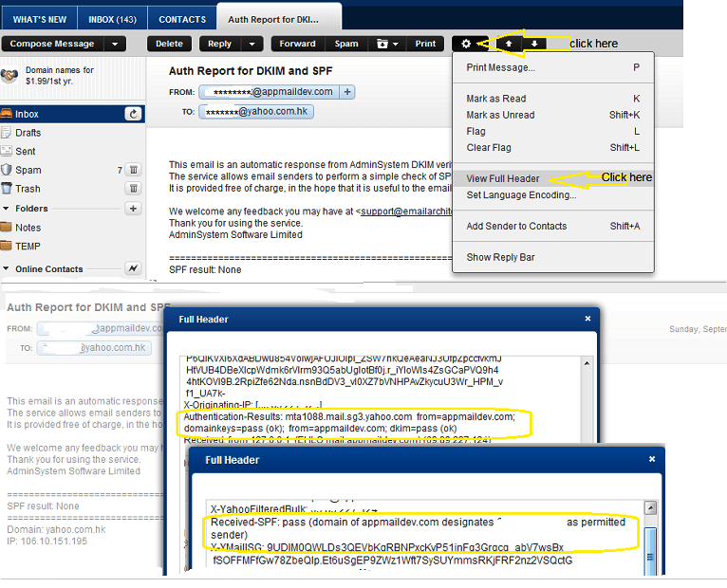Open the Drafts folder

coord(28,133)
